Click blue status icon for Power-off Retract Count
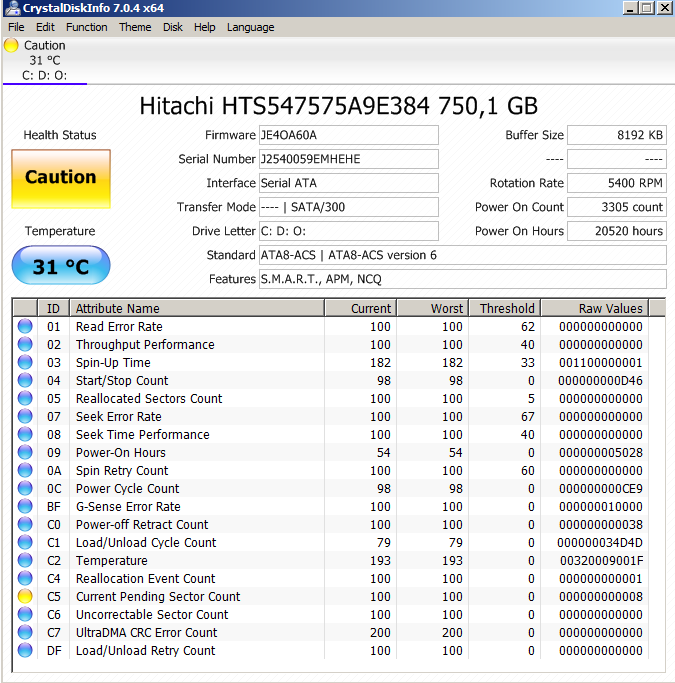The image size is (675, 683). coord(25,524)
